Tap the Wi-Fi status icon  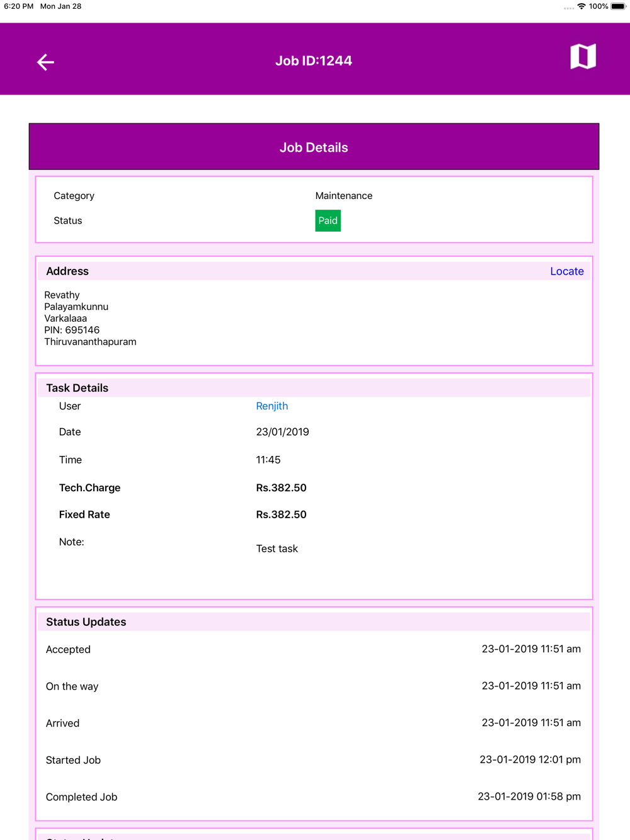click(x=581, y=6)
